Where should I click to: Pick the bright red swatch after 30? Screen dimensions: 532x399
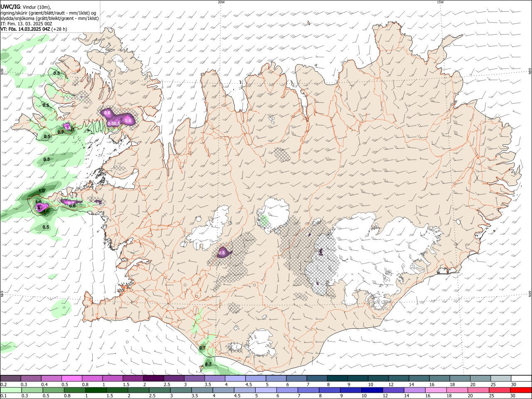tap(520, 390)
